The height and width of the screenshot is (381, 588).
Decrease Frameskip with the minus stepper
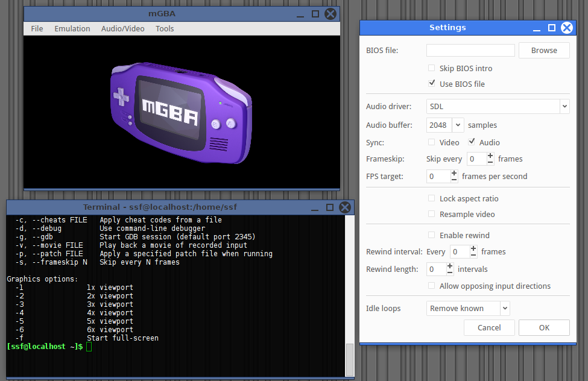coord(490,162)
